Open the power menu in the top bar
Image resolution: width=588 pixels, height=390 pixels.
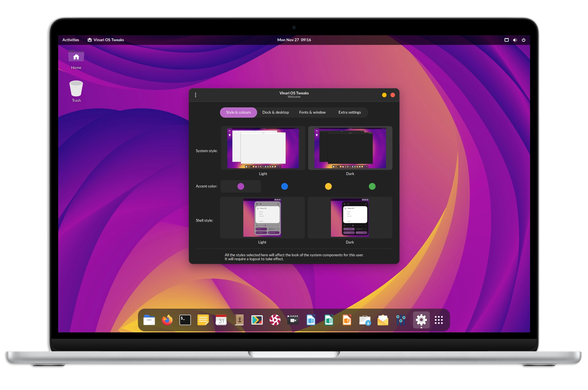pos(524,40)
